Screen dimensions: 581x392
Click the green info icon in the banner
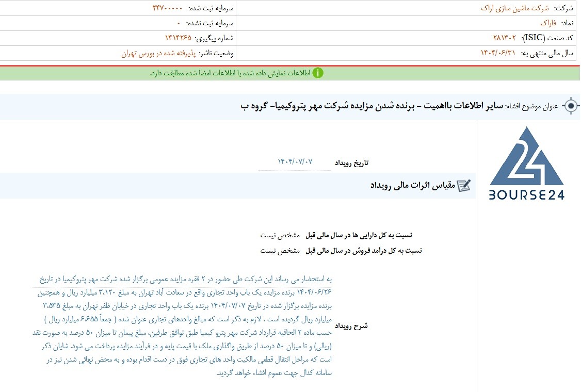tap(318, 73)
